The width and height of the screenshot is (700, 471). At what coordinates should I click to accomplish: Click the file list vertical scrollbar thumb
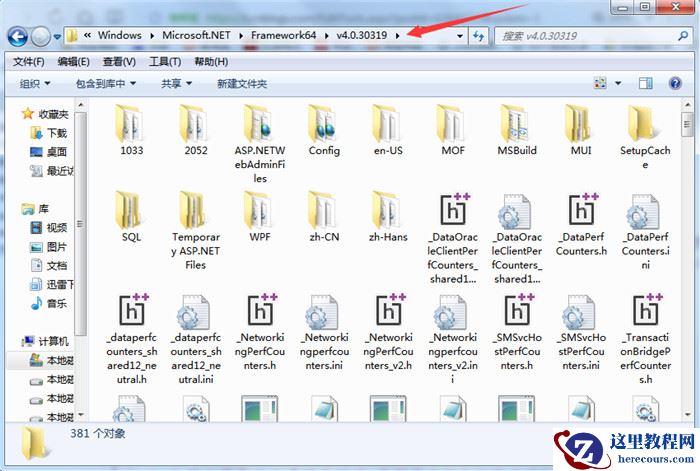pyautogui.click(x=687, y=124)
